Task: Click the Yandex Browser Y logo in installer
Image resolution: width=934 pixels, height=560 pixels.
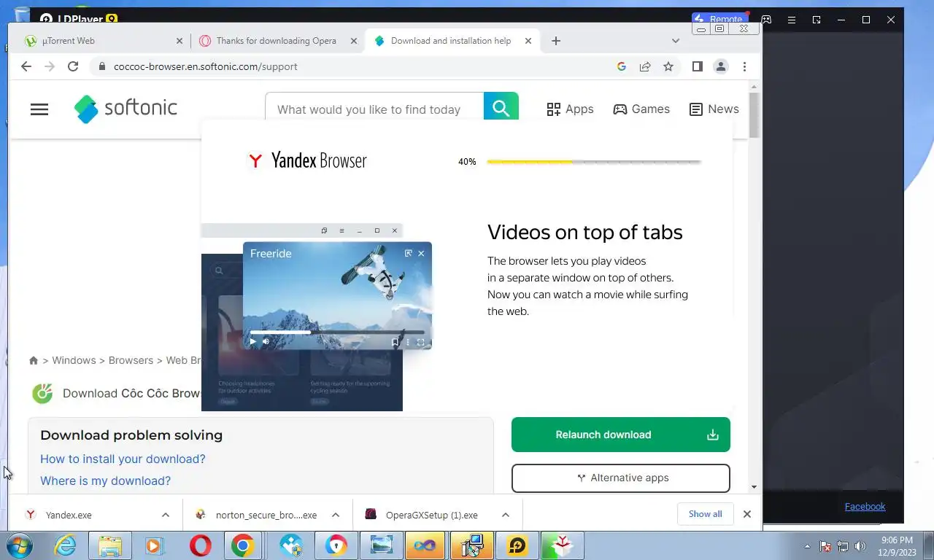Action: pyautogui.click(x=255, y=160)
